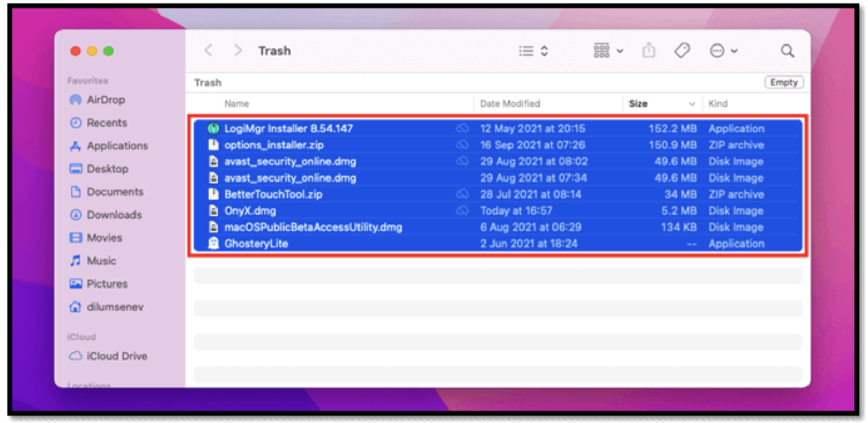Screen dimensions: 868x423
Task: Select avast_security_online.dmg modified at 07:34
Action: coord(498,178)
